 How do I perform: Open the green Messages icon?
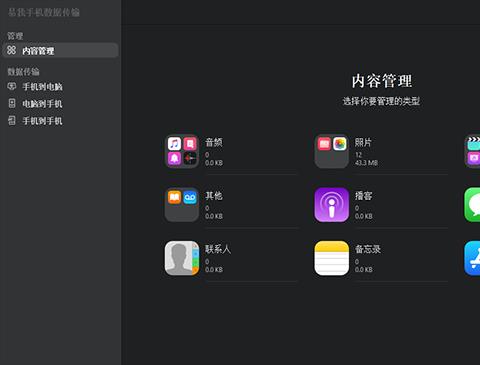pos(472,205)
